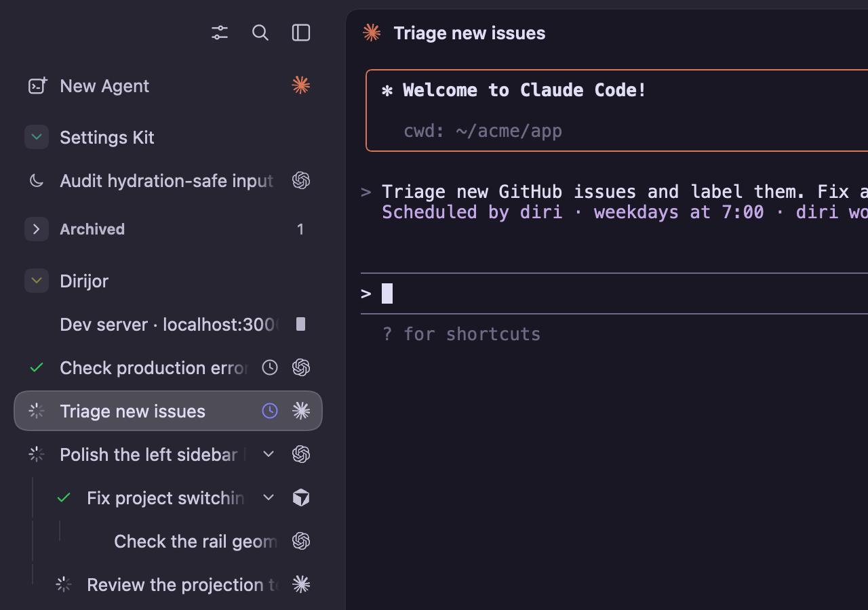Click the cwd ~/acme/app path text
868x610 pixels.
[483, 131]
